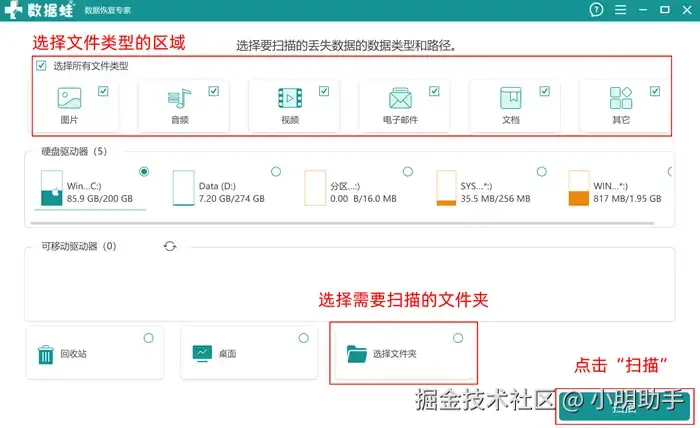Click the 7.20 GB/274 GB text
Image resolution: width=700 pixels, height=428 pixels.
[232, 199]
